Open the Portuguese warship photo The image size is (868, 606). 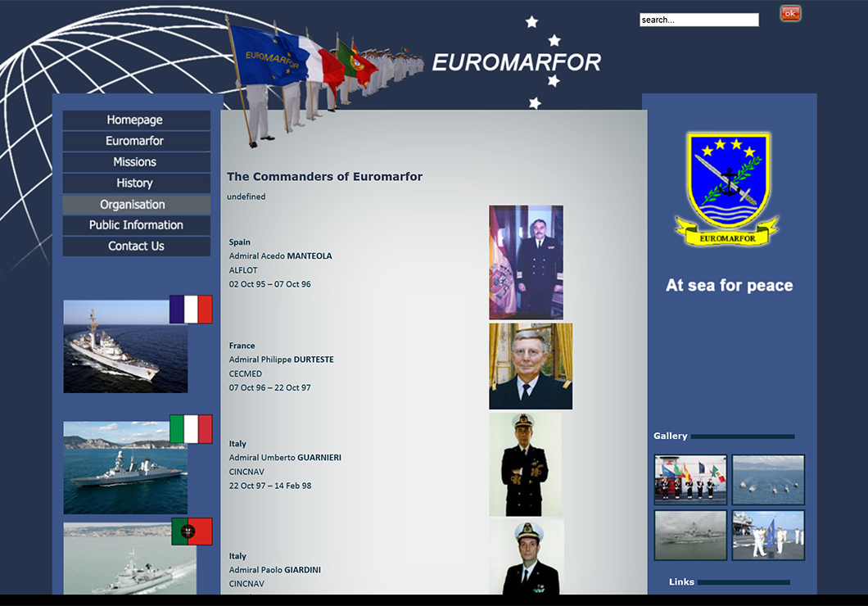[x=129, y=559]
